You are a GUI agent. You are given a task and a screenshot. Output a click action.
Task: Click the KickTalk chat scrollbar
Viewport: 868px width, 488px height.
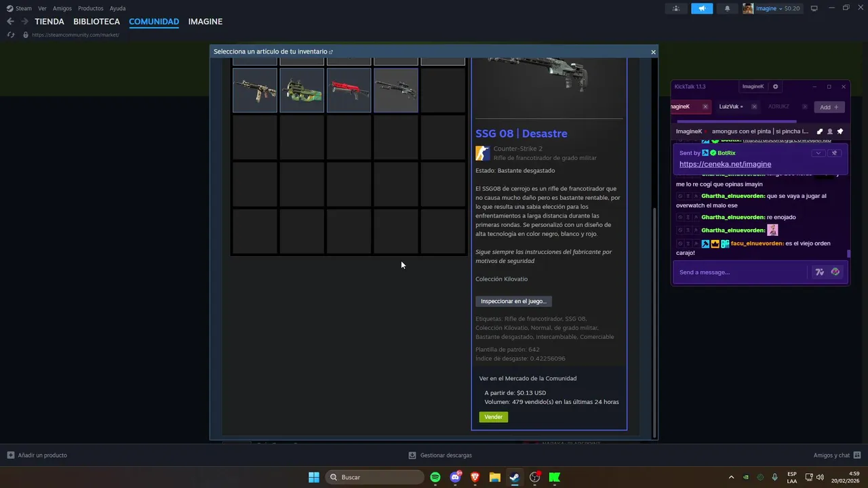click(x=848, y=253)
